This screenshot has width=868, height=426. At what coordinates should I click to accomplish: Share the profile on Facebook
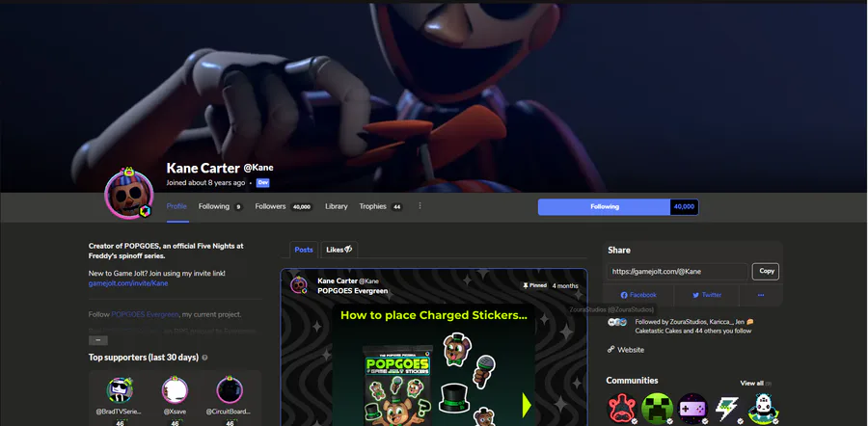(638, 296)
